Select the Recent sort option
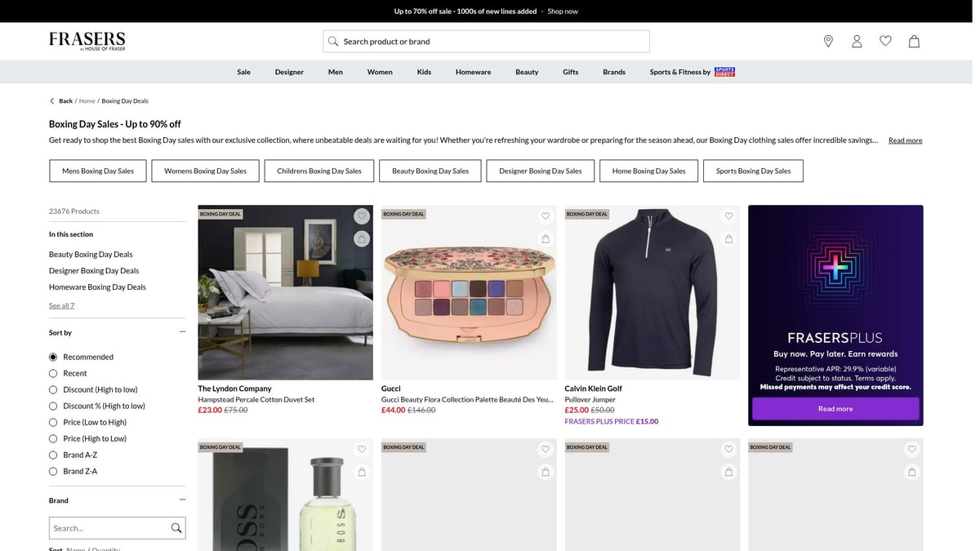980x551 pixels. 53,373
